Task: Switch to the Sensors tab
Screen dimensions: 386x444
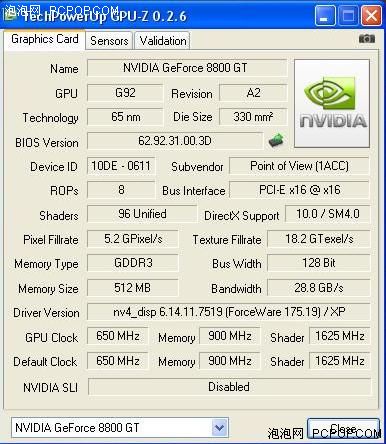Action: [109, 41]
